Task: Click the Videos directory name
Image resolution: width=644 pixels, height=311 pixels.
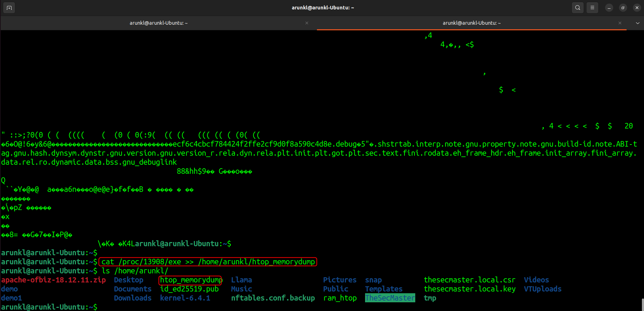Action: [x=537, y=280]
